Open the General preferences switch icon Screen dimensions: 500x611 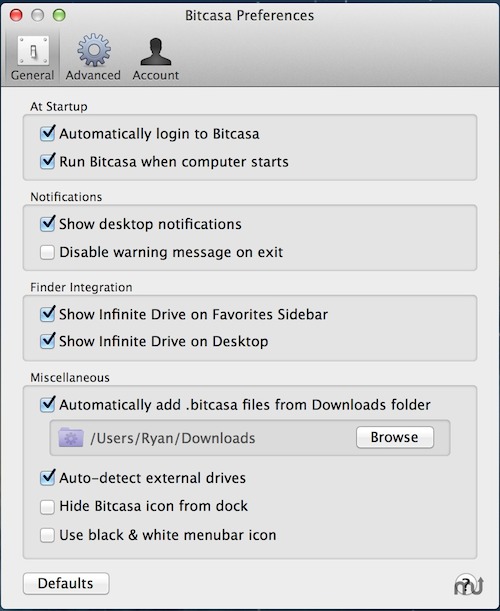pyautogui.click(x=33, y=50)
